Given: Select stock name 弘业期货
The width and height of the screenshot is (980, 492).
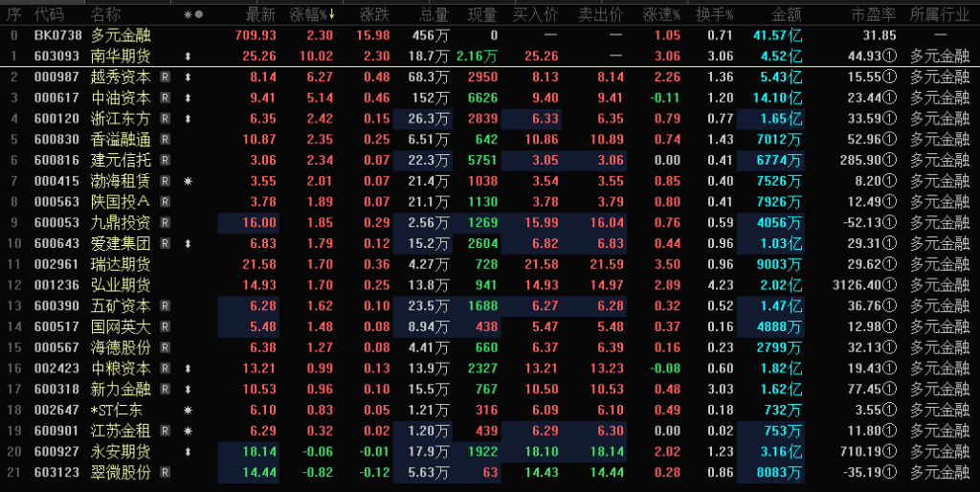Looking at the screenshot, I should point(121,285).
